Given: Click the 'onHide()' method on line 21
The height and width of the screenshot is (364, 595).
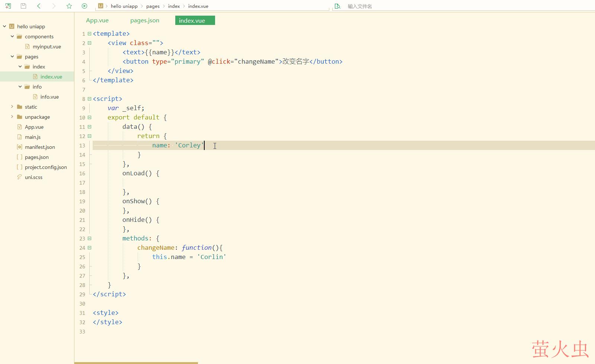Looking at the screenshot, I should coord(137,220).
